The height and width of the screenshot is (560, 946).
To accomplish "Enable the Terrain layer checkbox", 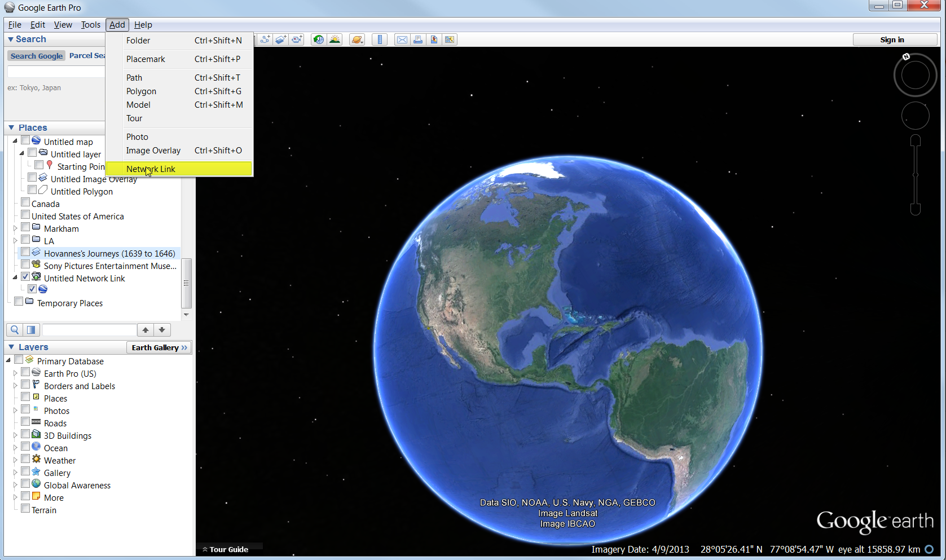I will click(25, 509).
